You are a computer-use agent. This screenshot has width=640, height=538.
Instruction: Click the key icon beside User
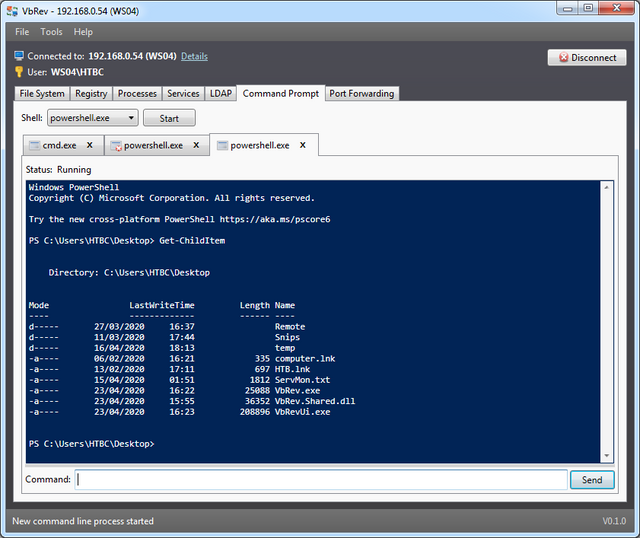click(19, 72)
